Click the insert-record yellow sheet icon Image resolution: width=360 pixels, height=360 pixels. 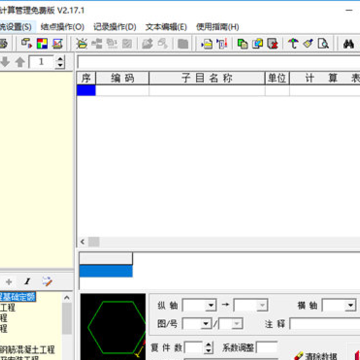click(207, 44)
